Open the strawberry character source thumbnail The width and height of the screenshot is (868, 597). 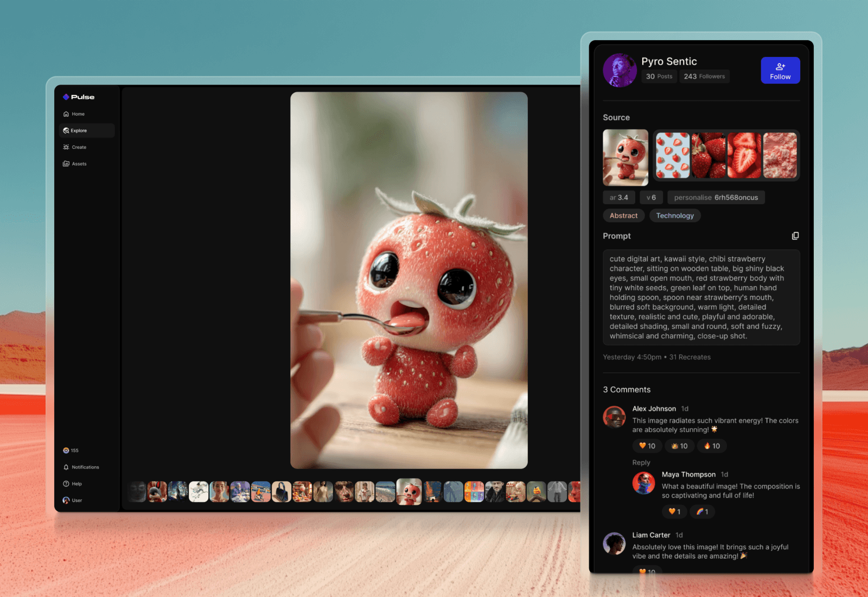click(x=626, y=157)
